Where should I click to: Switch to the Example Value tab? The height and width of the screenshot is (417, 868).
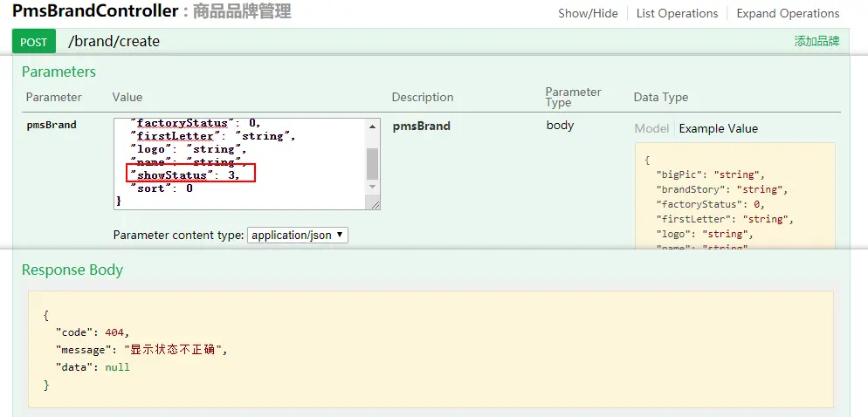718,128
